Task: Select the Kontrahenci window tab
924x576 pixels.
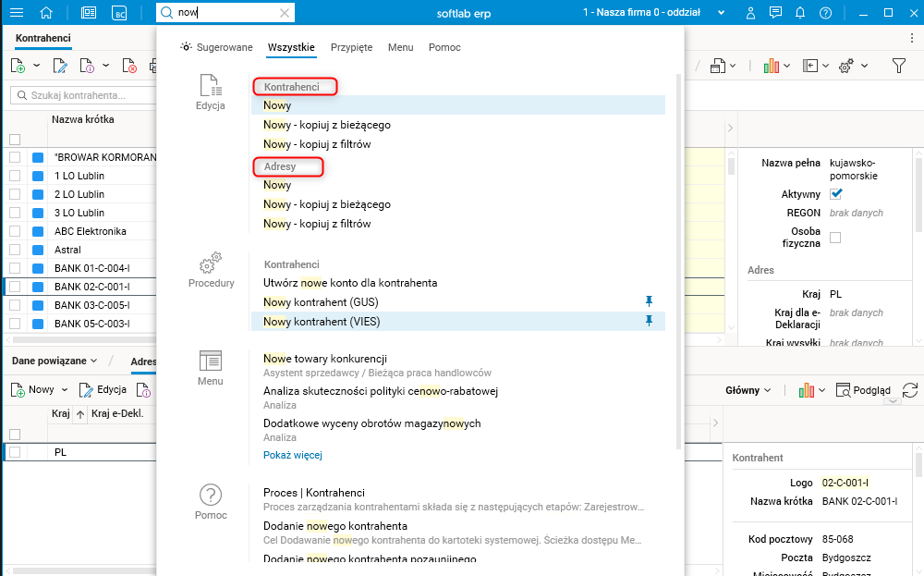Action: tap(43, 38)
